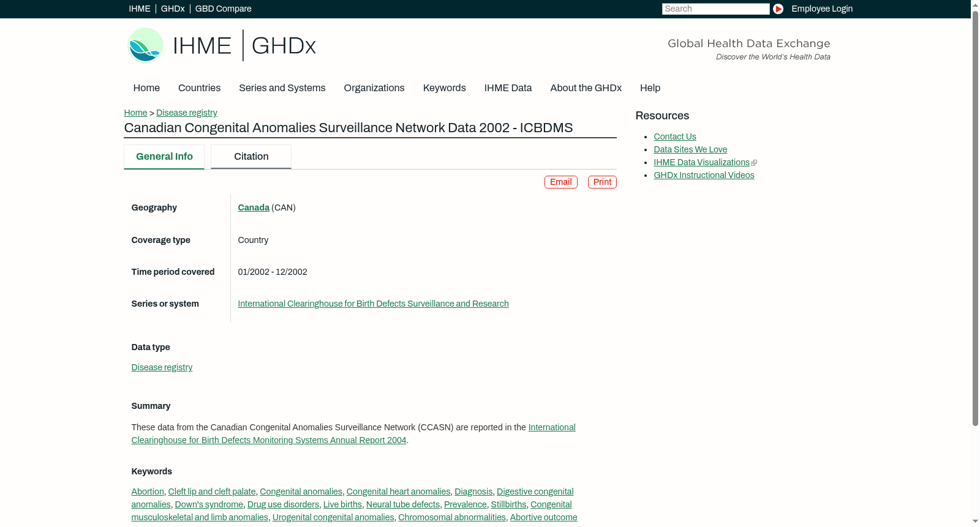Switch to the Citation tab
This screenshot has width=980, height=527.
pyautogui.click(x=251, y=157)
